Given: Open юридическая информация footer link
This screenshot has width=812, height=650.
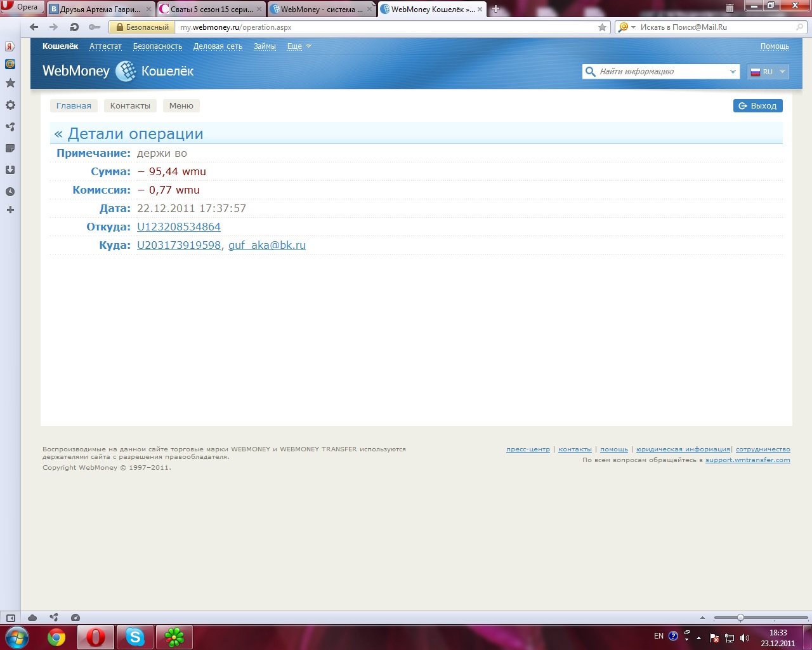Looking at the screenshot, I should coord(683,449).
